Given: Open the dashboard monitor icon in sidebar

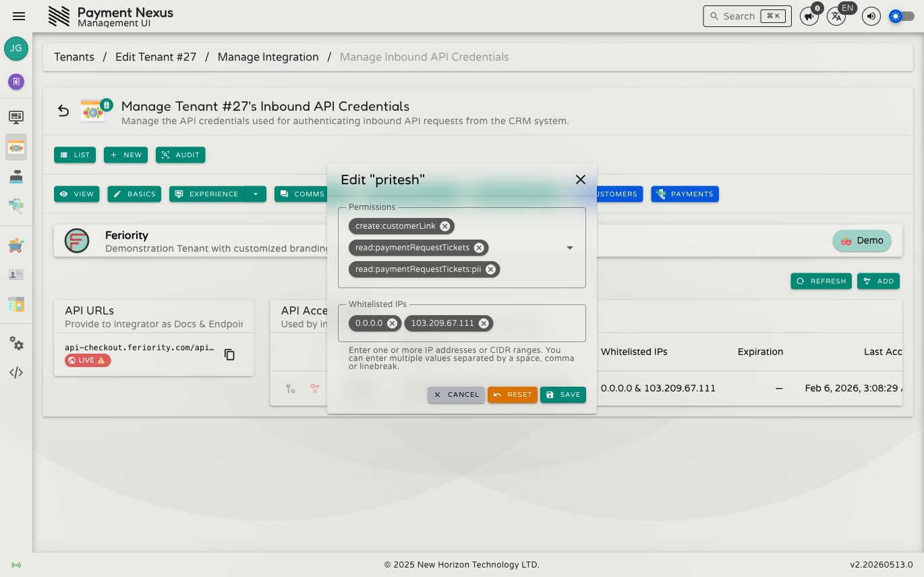Looking at the screenshot, I should click(16, 117).
